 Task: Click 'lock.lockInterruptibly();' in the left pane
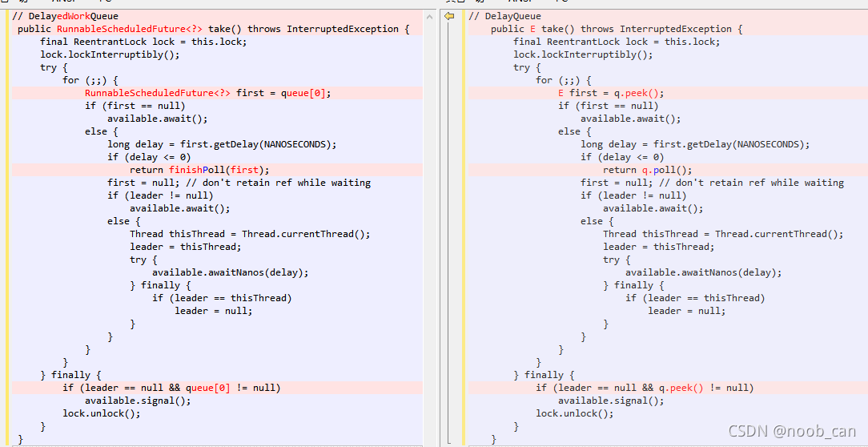coord(111,54)
